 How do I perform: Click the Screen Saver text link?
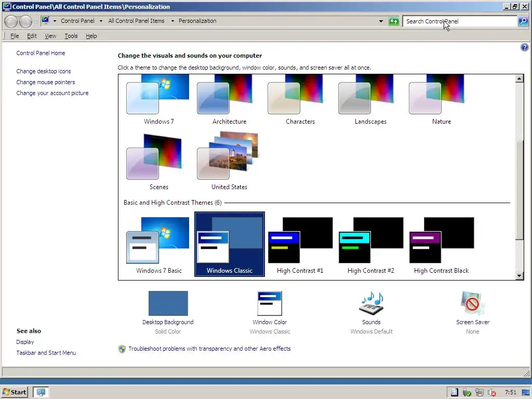(473, 322)
